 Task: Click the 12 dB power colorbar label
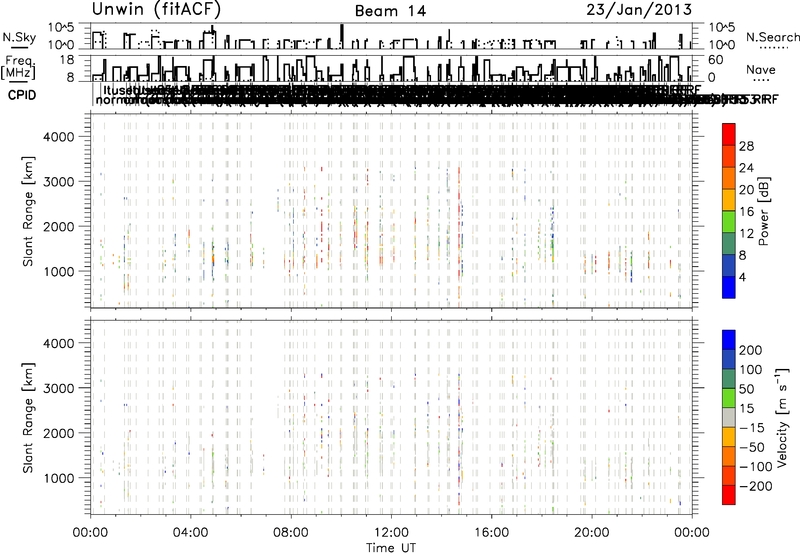pos(746,234)
